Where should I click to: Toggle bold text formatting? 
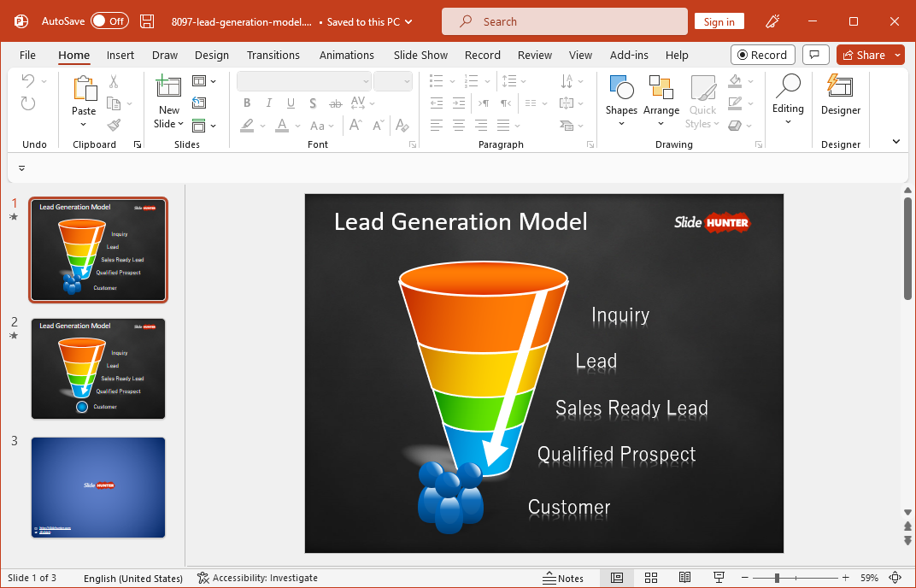(247, 103)
